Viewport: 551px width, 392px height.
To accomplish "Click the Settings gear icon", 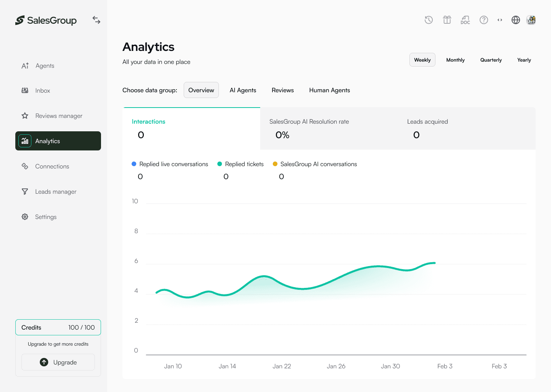I will (x=25, y=217).
